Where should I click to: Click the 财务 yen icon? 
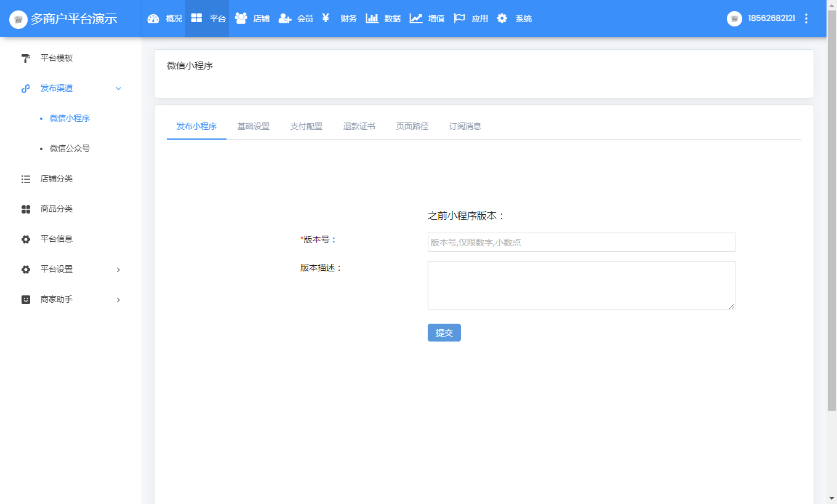(x=326, y=18)
